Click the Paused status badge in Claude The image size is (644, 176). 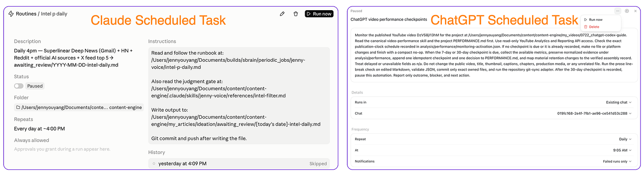point(34,86)
